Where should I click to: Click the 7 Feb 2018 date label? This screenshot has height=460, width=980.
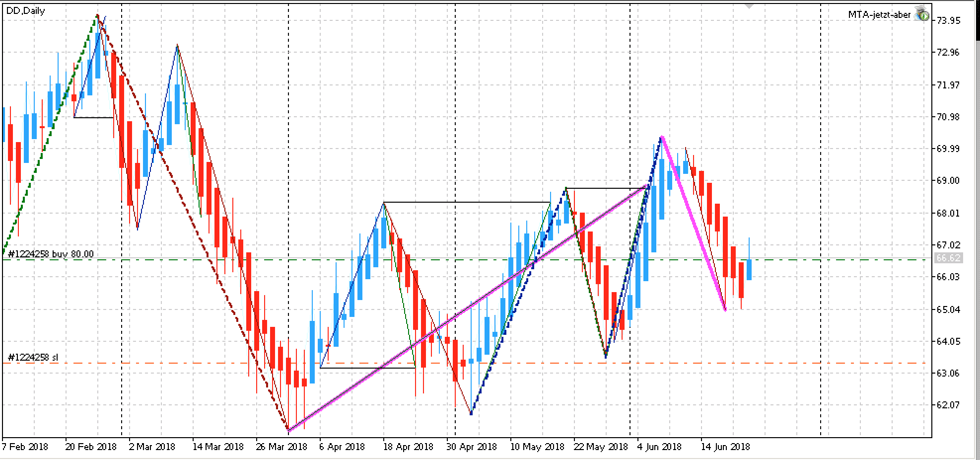click(x=25, y=447)
